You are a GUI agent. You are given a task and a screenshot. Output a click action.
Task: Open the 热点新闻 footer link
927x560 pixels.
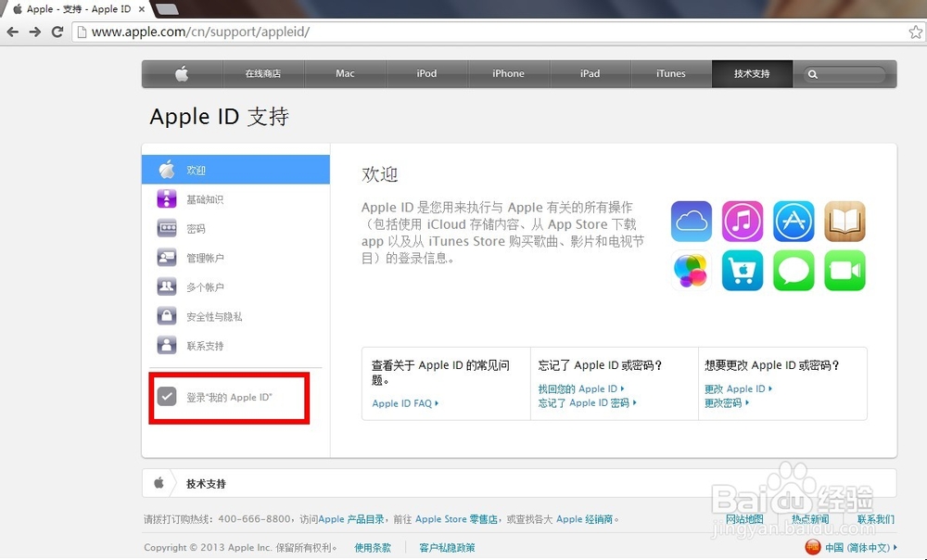[x=810, y=519]
